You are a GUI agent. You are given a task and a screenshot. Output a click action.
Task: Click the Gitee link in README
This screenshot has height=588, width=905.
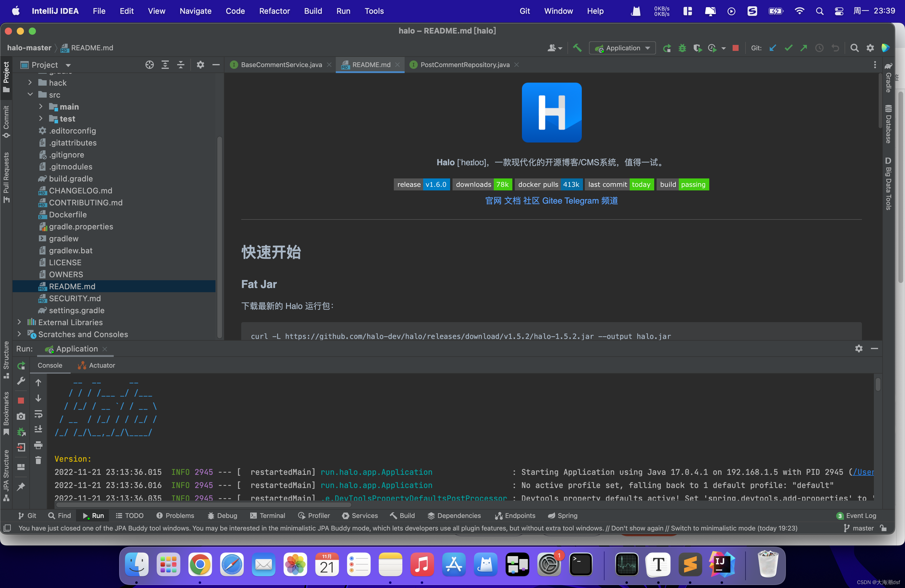552,200
